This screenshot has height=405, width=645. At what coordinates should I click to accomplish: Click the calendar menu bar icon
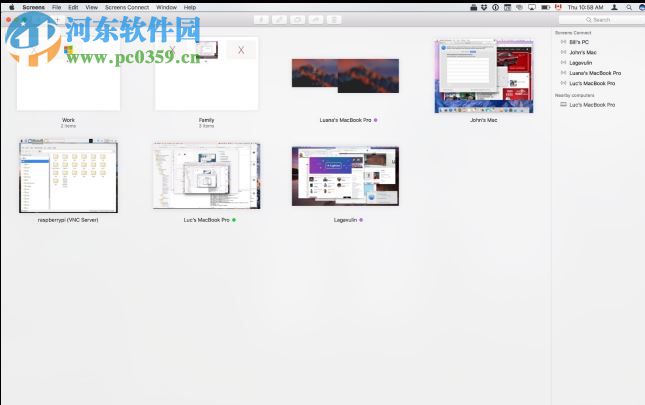508,7
